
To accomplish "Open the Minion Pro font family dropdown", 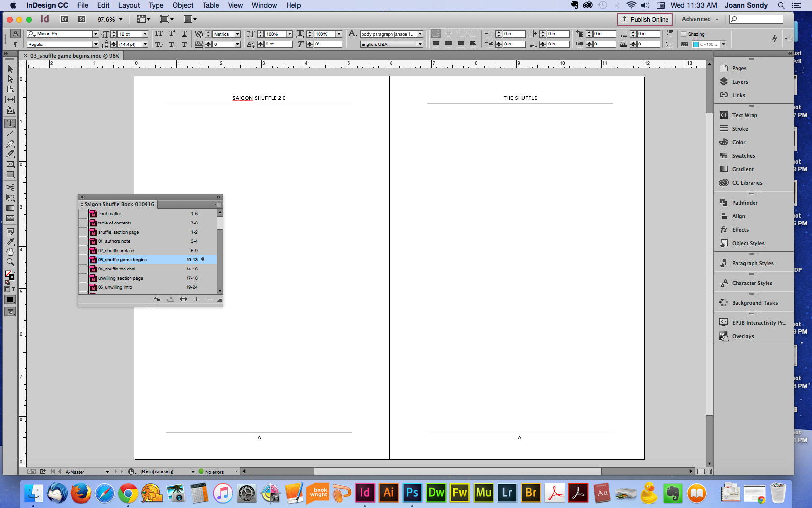I will point(96,34).
